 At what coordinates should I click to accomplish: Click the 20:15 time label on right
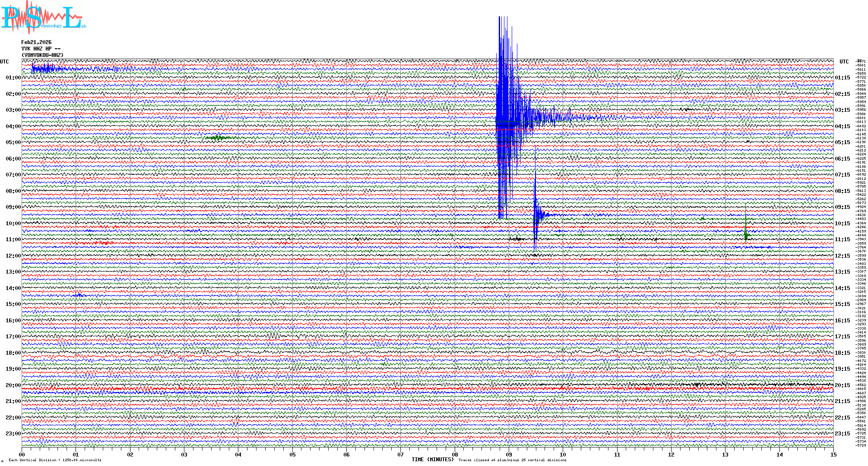pyautogui.click(x=842, y=385)
